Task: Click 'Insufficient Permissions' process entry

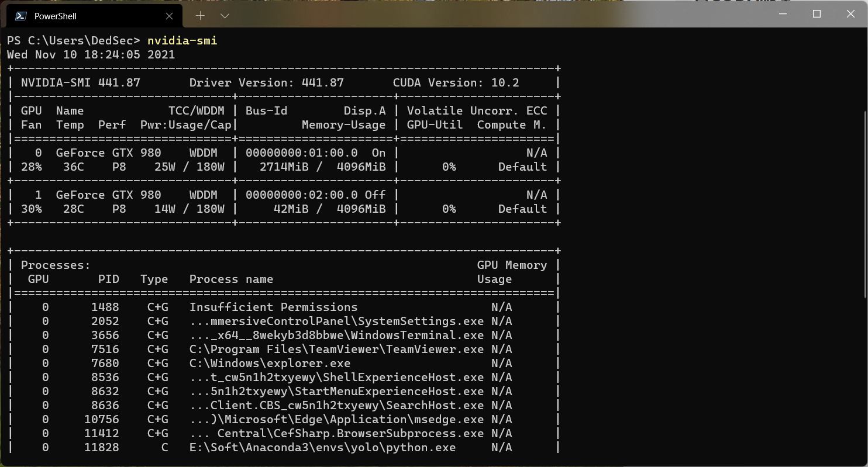Action: (x=274, y=307)
